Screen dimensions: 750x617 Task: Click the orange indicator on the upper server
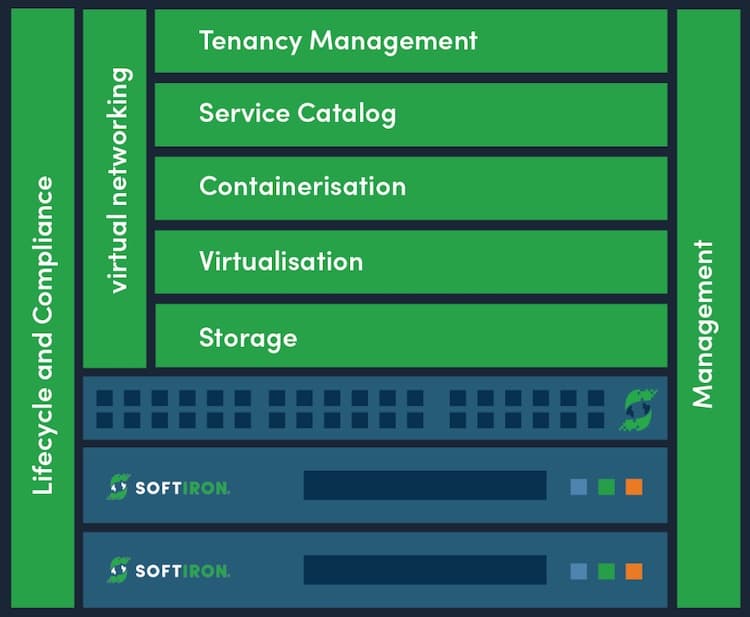click(634, 487)
